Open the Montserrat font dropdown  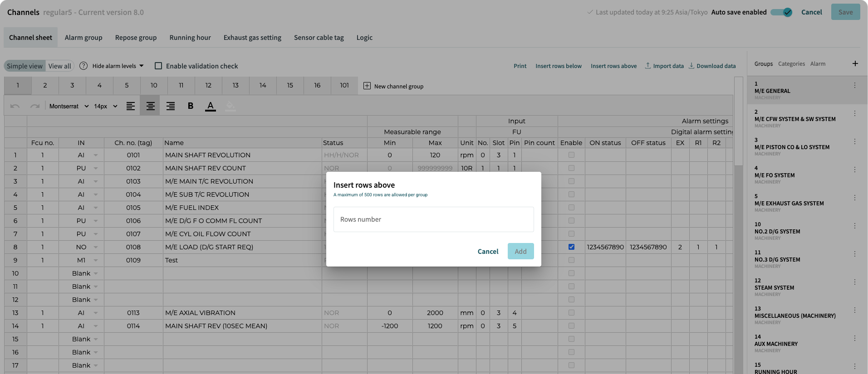coord(69,106)
